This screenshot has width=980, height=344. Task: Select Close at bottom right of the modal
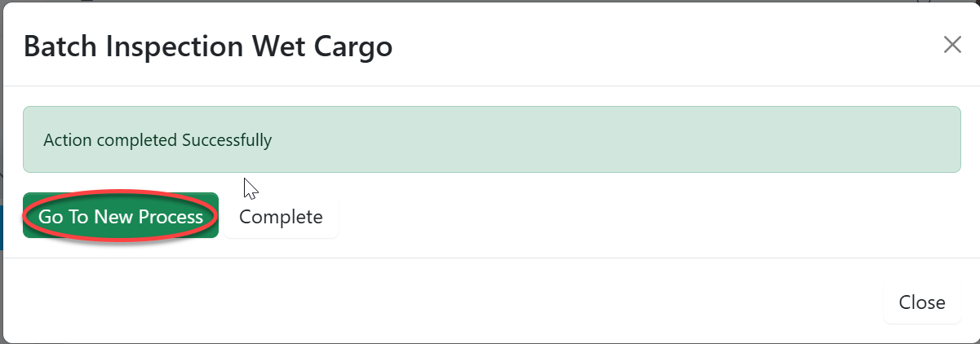[922, 302]
